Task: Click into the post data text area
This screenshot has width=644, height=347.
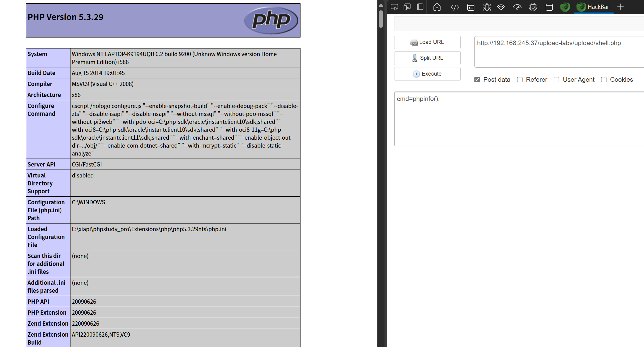Action: coord(519,122)
